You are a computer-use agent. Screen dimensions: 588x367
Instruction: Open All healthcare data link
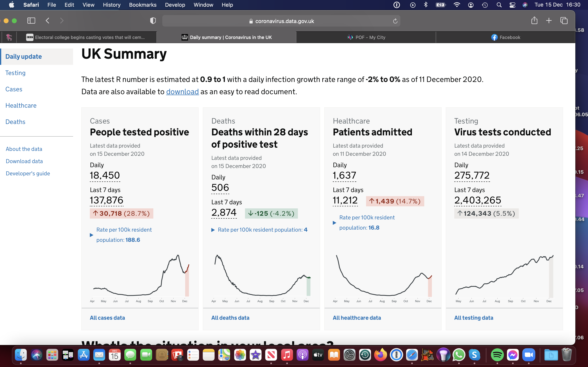point(357,318)
